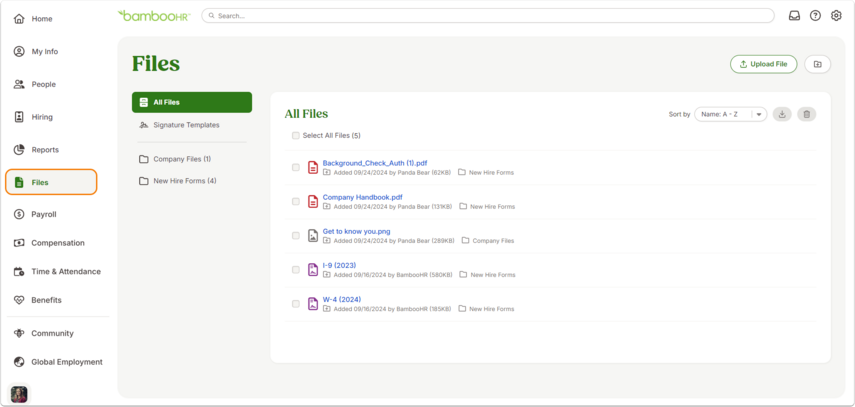Click the Hiring badge icon

click(19, 117)
